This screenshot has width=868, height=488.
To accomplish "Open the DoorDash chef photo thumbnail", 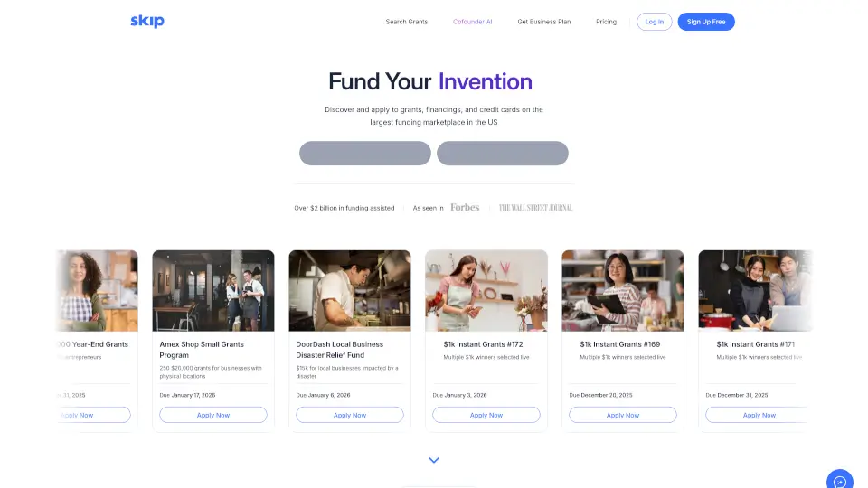I will pos(350,290).
